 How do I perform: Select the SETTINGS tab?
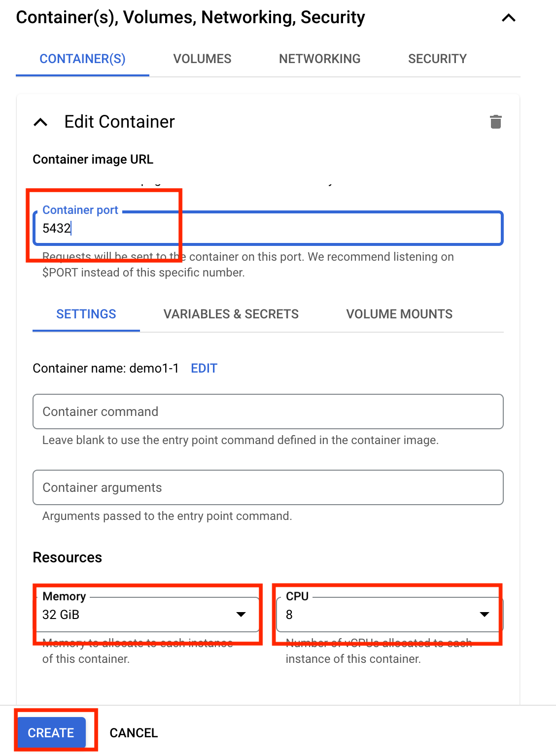(86, 314)
